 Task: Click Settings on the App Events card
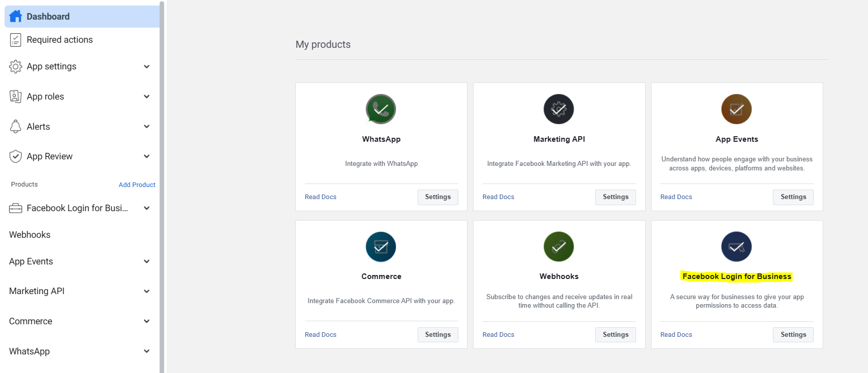(x=793, y=197)
